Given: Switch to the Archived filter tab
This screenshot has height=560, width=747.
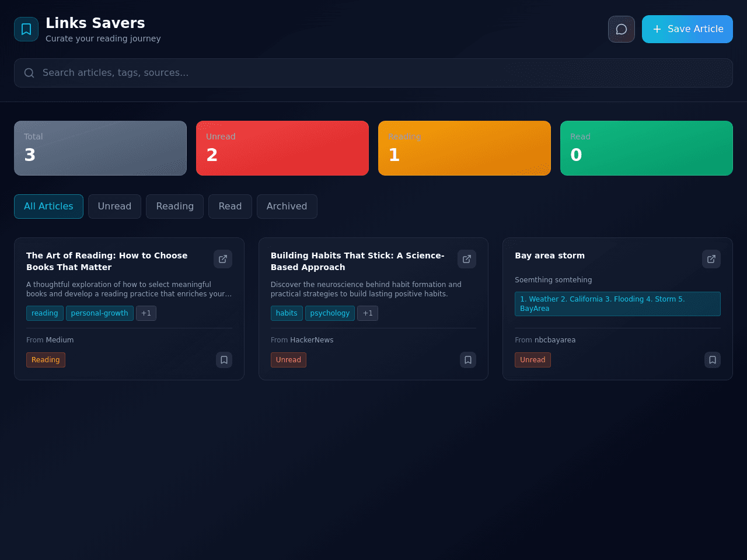Looking at the screenshot, I should (287, 206).
